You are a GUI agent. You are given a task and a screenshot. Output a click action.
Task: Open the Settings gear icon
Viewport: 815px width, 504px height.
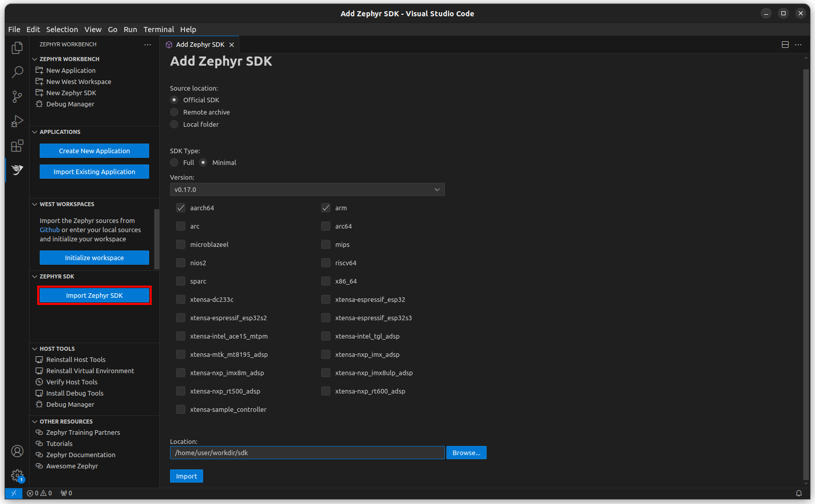click(x=17, y=474)
